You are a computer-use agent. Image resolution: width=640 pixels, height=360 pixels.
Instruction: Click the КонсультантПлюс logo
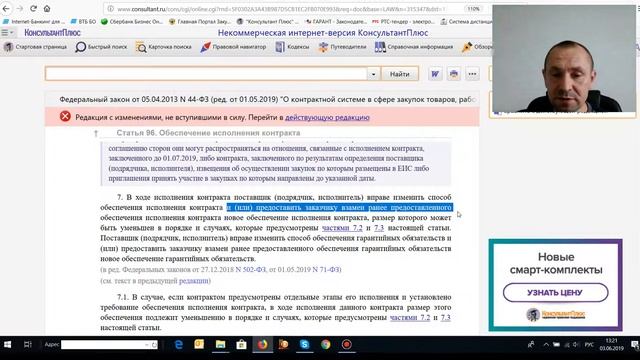click(52, 33)
